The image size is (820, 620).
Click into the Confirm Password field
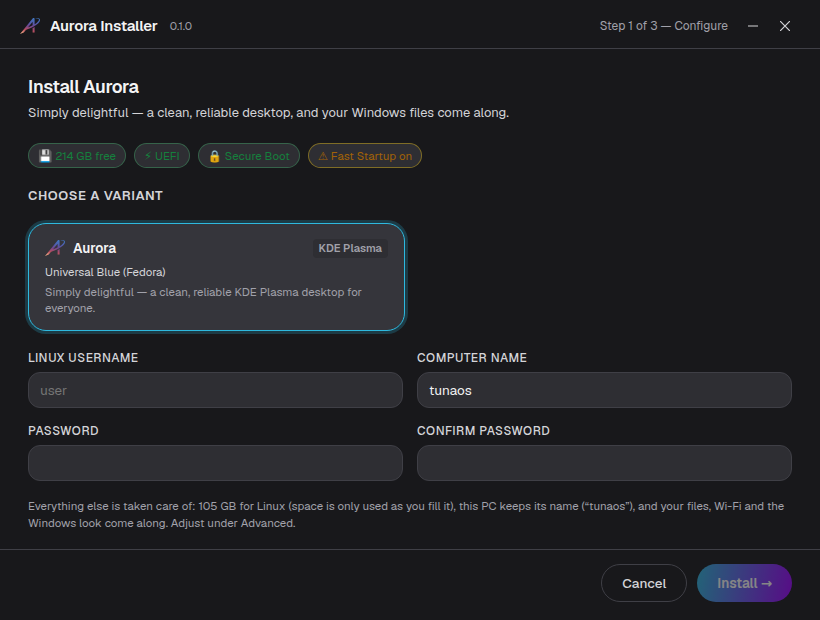click(x=604, y=463)
